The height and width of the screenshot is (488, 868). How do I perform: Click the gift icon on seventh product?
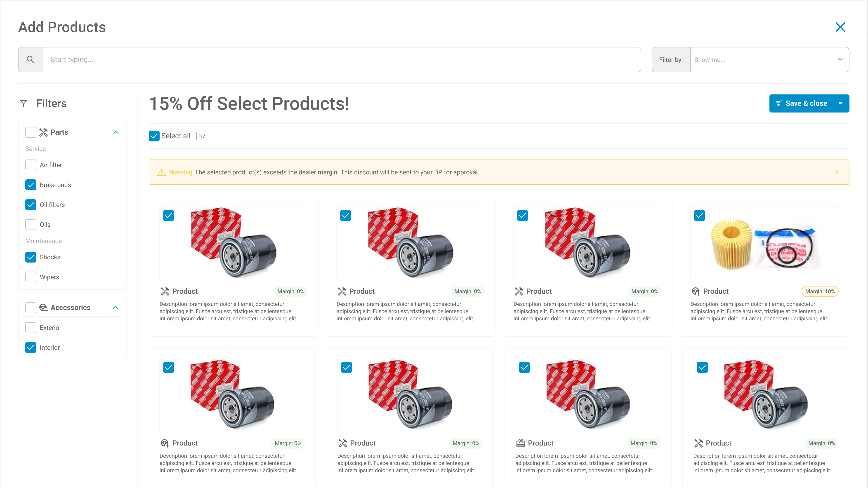pos(521,443)
